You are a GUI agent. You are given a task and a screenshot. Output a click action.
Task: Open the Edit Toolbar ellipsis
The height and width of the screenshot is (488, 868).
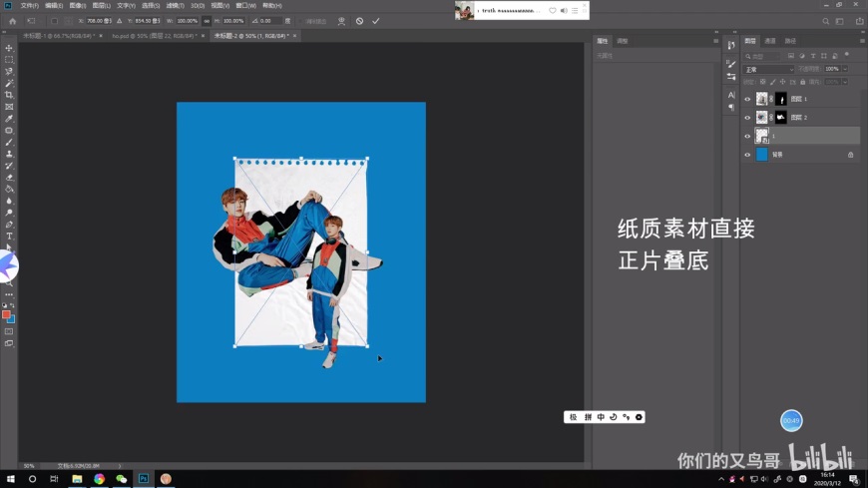tap(9, 294)
